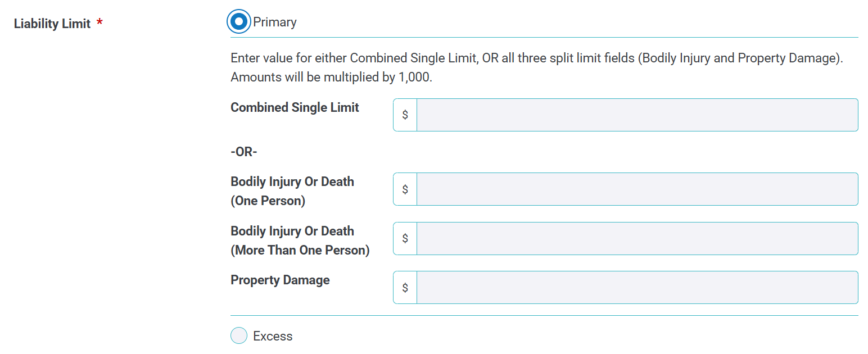The width and height of the screenshot is (868, 354).
Task: Click the Bodily Injury Or Death (One Person) label
Action: point(292,190)
